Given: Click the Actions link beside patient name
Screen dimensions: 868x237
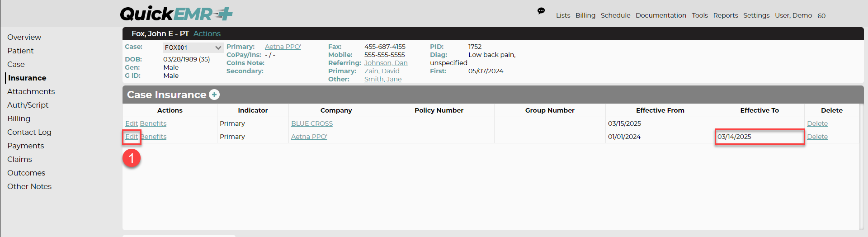Looking at the screenshot, I should click(x=207, y=33).
